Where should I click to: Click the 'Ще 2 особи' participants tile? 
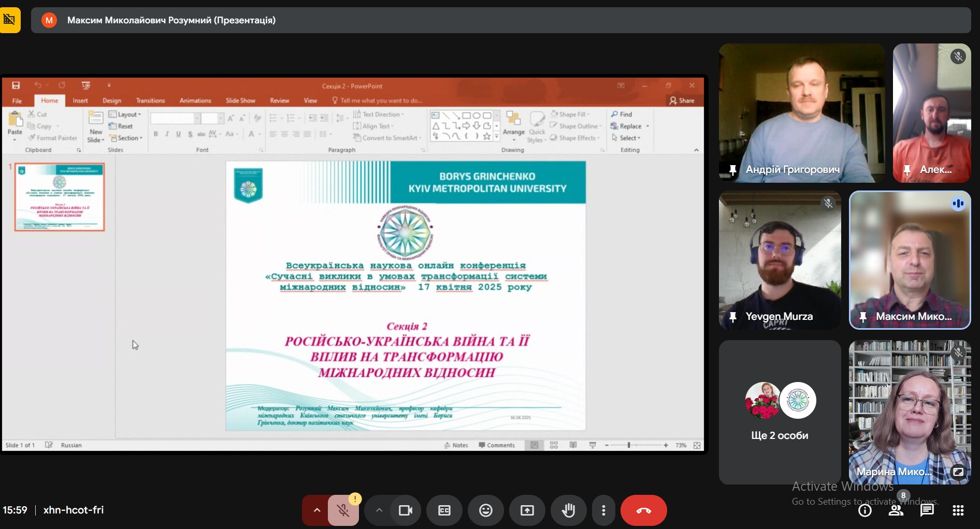tap(780, 412)
